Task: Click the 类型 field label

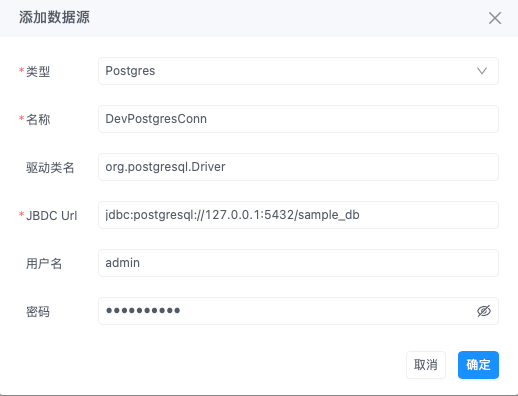Action: coord(38,72)
